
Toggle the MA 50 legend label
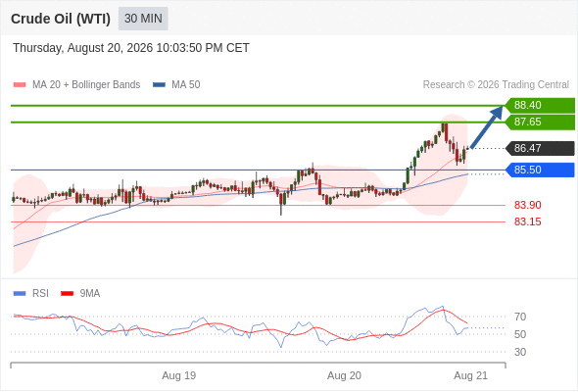186,85
